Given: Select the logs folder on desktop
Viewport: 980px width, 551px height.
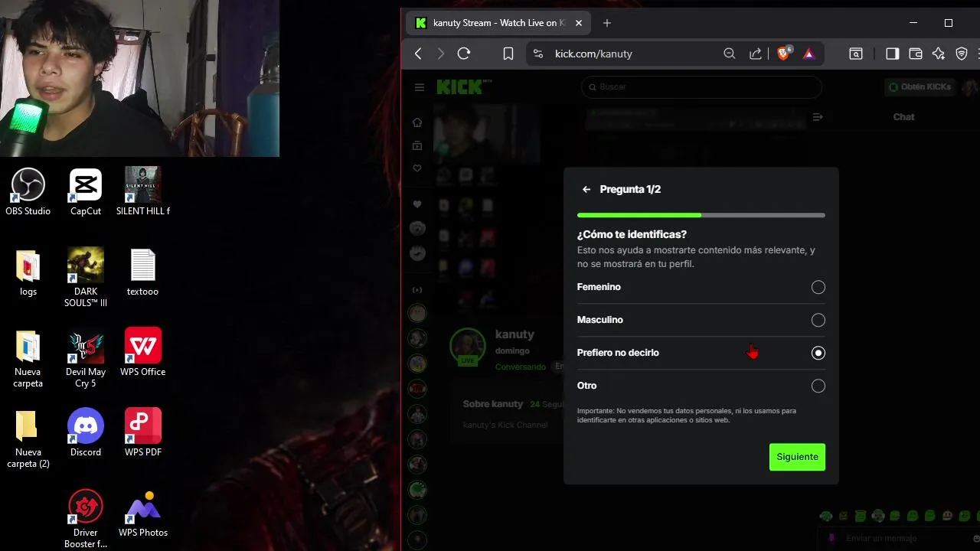Looking at the screenshot, I should pyautogui.click(x=28, y=272).
